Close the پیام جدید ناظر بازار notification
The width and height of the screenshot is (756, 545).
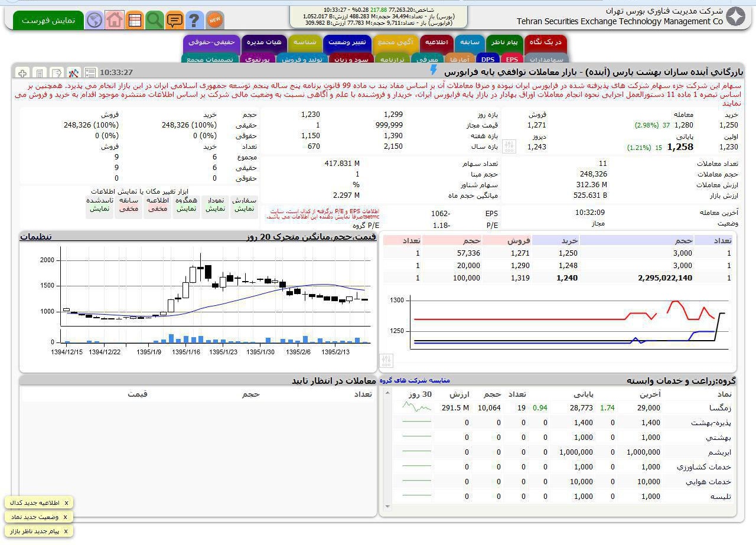pyautogui.click(x=66, y=531)
